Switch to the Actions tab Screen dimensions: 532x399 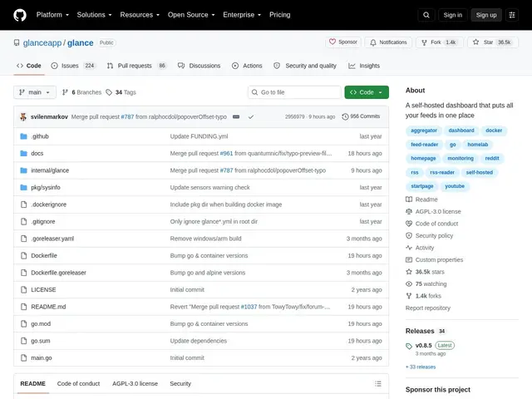(247, 66)
